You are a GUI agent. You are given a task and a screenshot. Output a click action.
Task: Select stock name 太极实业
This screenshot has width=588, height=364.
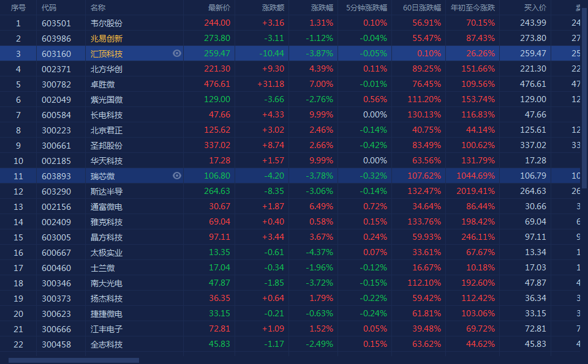coord(107,253)
